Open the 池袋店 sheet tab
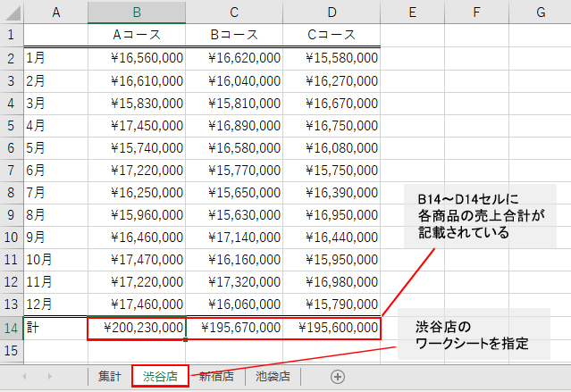 click(272, 377)
